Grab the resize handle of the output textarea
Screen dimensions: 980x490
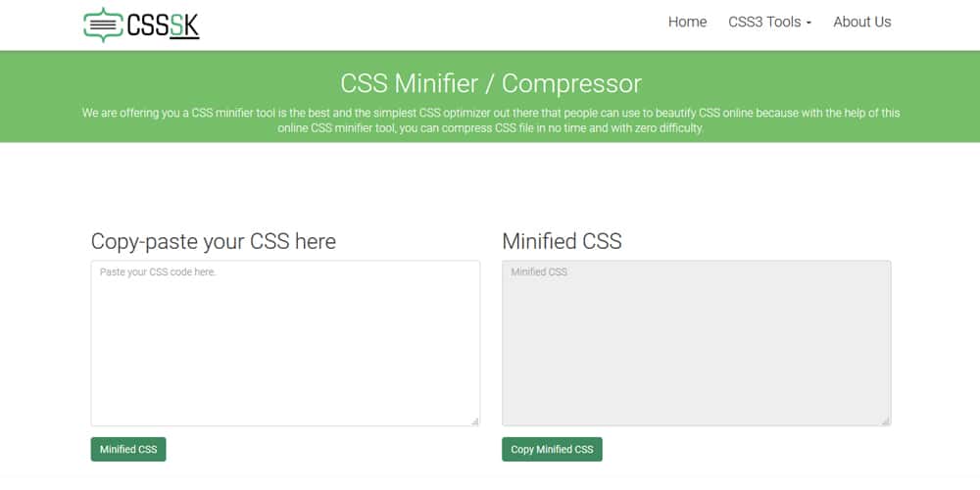(x=886, y=421)
